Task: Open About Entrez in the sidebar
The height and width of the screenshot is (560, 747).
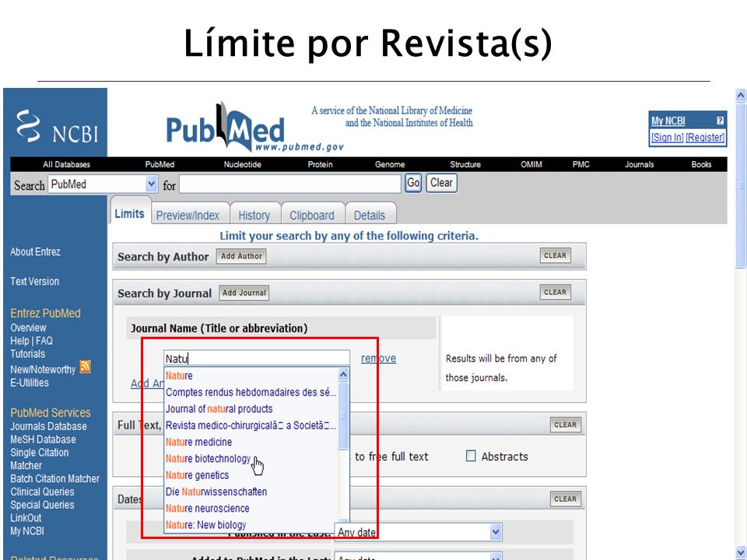Action: [35, 252]
